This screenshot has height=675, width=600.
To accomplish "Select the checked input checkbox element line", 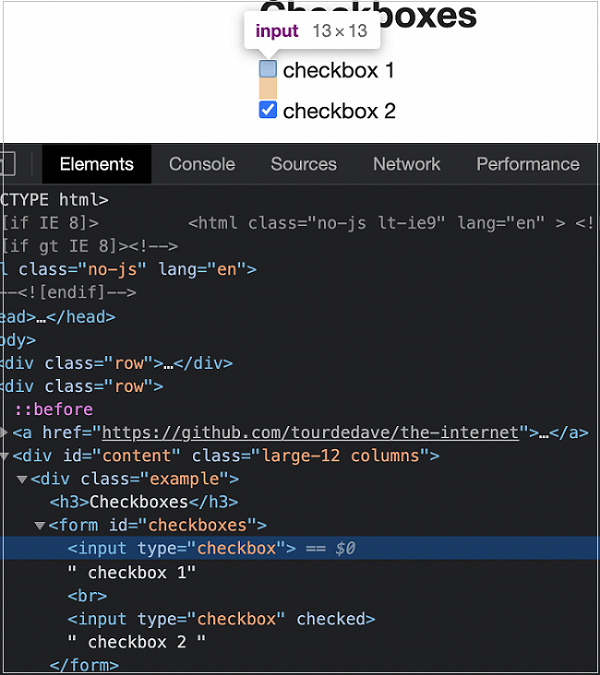I will point(220,619).
